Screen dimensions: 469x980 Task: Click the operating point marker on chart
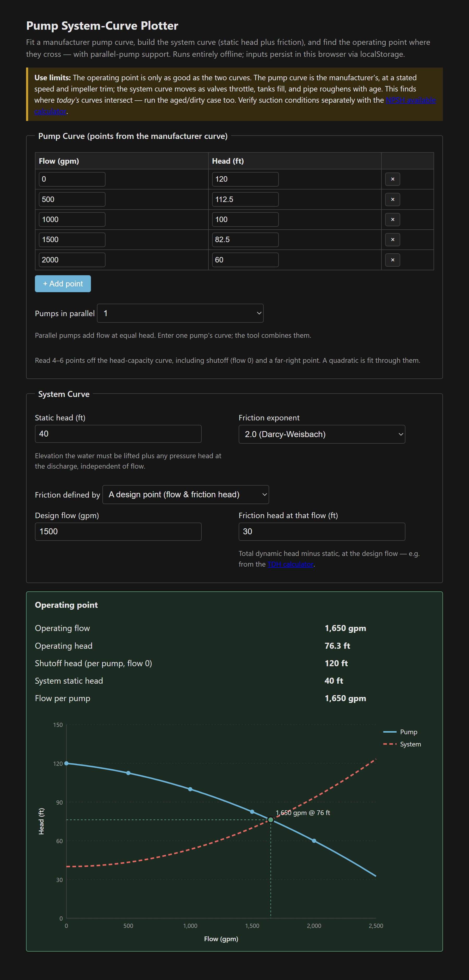point(270,820)
